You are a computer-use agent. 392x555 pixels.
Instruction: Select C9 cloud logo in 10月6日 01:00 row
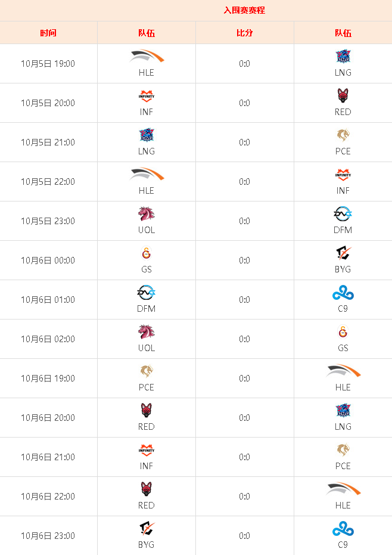pos(343,292)
